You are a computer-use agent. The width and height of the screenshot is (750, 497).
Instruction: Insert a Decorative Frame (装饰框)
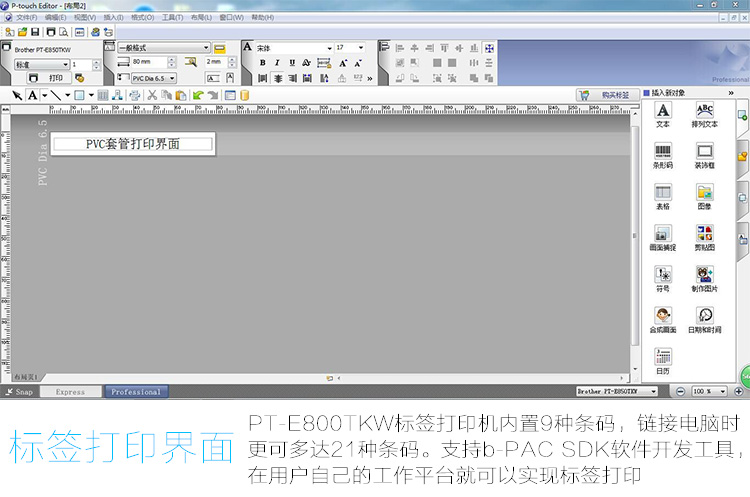(x=704, y=156)
